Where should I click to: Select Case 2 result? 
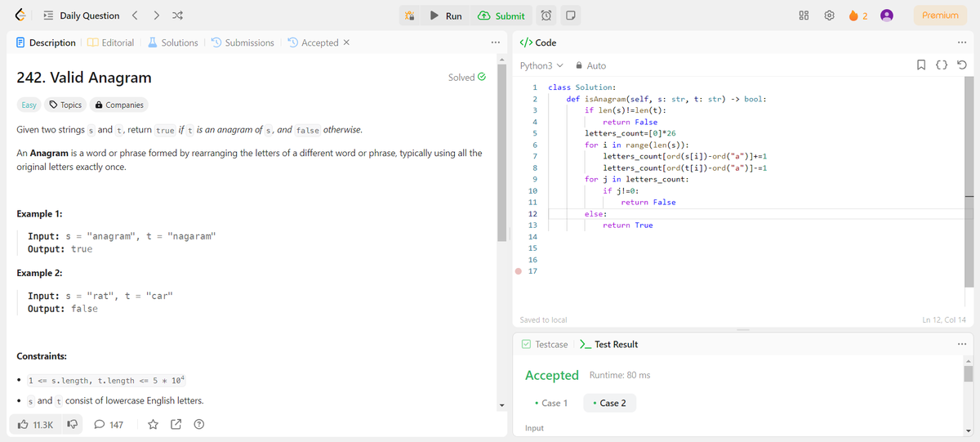[x=609, y=404]
